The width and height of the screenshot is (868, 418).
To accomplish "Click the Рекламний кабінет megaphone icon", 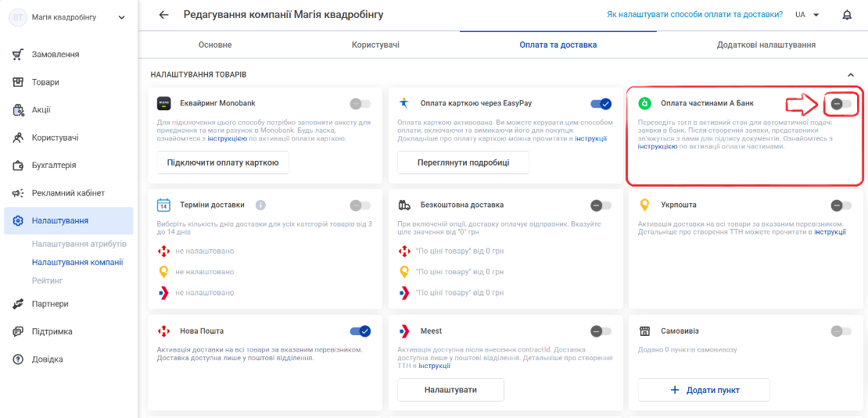I will [x=18, y=193].
